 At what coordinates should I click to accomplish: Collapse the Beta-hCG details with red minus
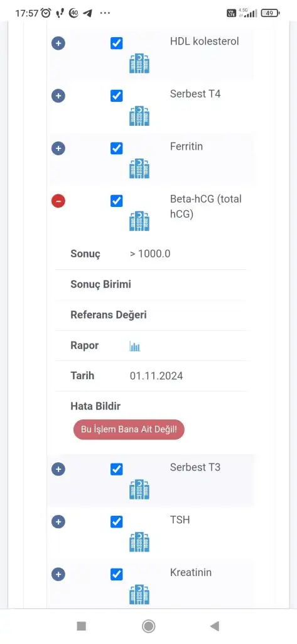tap(58, 201)
